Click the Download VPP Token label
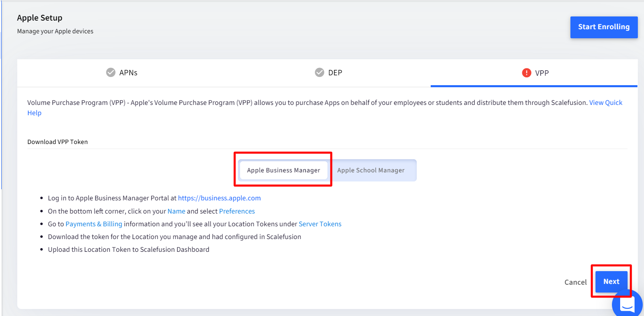The height and width of the screenshot is (316, 644). [x=58, y=142]
